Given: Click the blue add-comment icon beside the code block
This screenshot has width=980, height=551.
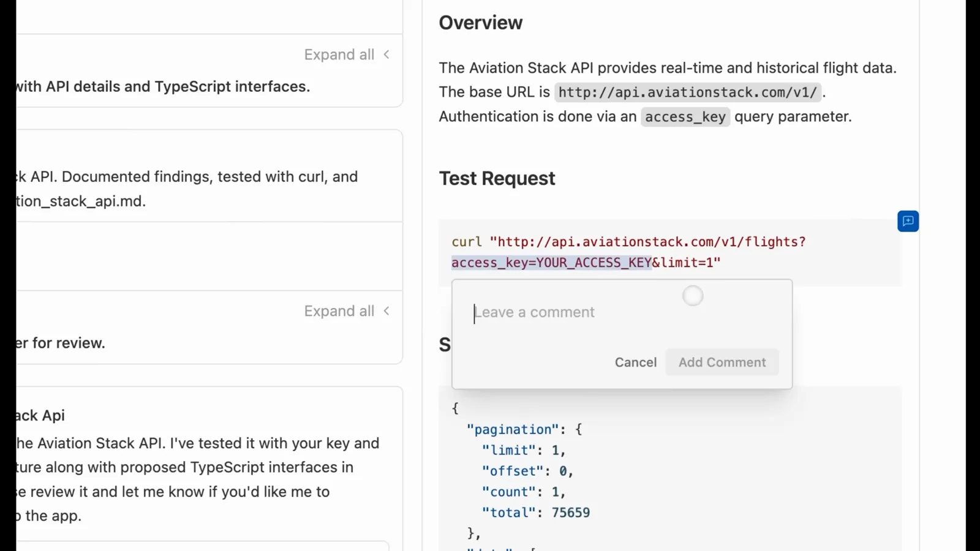Looking at the screenshot, I should [x=908, y=221].
